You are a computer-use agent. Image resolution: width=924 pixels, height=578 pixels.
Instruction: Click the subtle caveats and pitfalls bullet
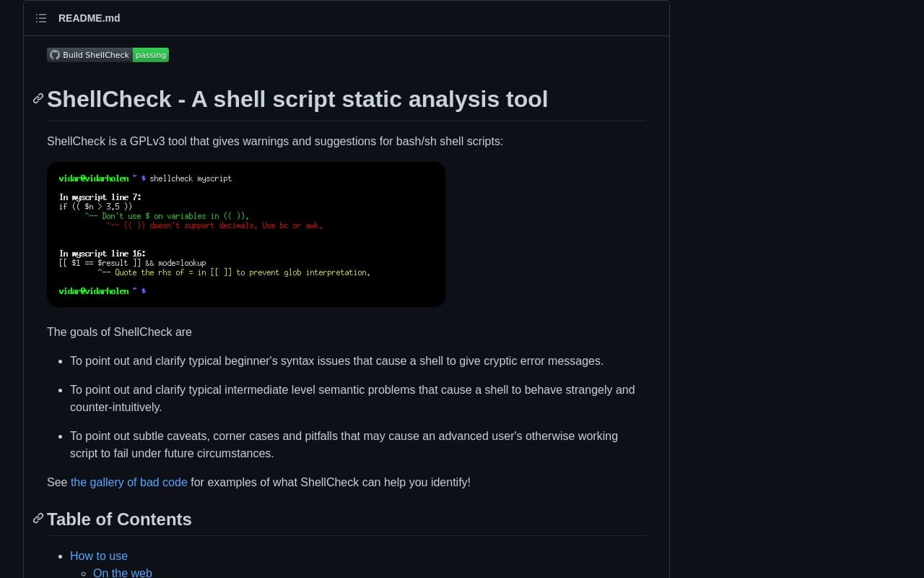(344, 444)
